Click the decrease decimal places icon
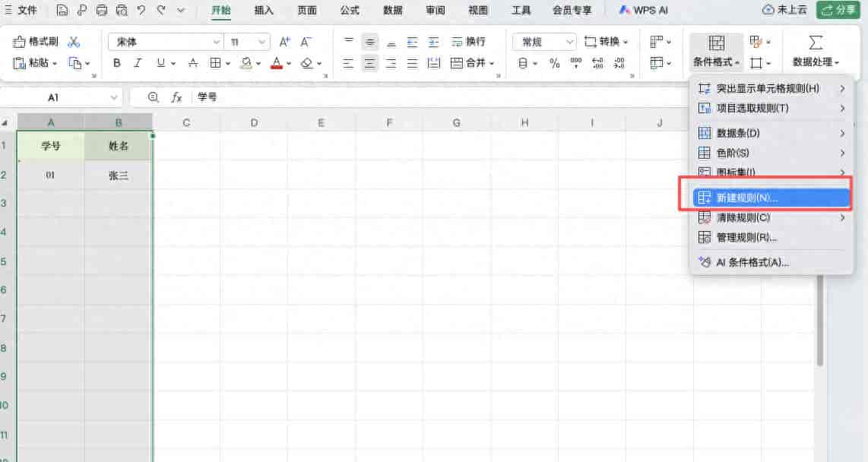This screenshot has width=868, height=462. (619, 63)
